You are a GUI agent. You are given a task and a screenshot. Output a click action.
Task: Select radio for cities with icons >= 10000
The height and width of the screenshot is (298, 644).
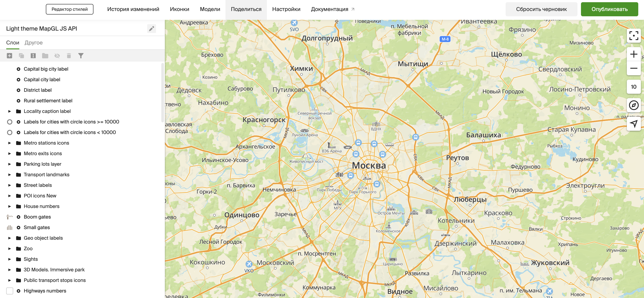9,122
